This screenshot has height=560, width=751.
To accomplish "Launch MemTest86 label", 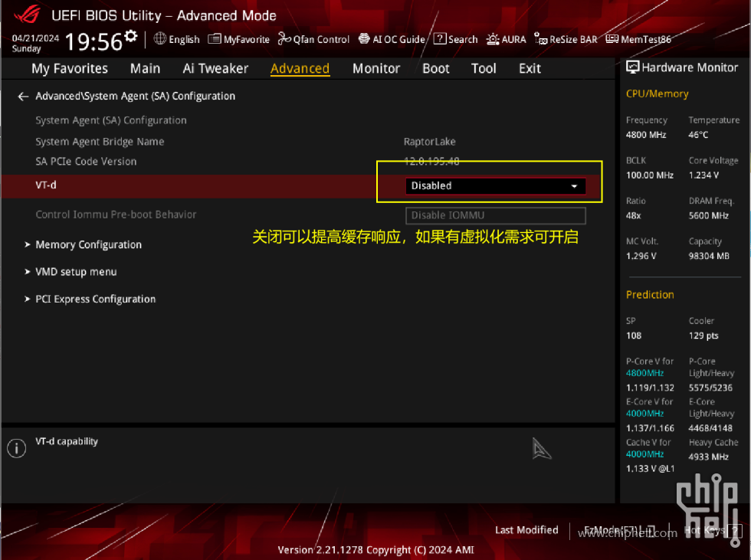I will [646, 39].
